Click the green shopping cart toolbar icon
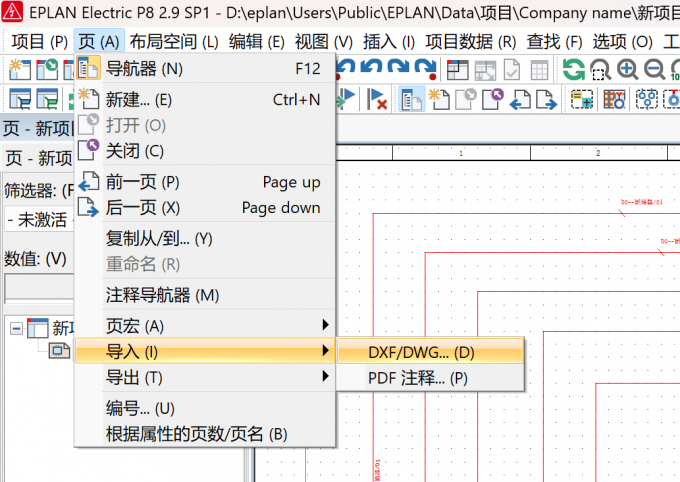The width and height of the screenshot is (680, 482). (47, 99)
